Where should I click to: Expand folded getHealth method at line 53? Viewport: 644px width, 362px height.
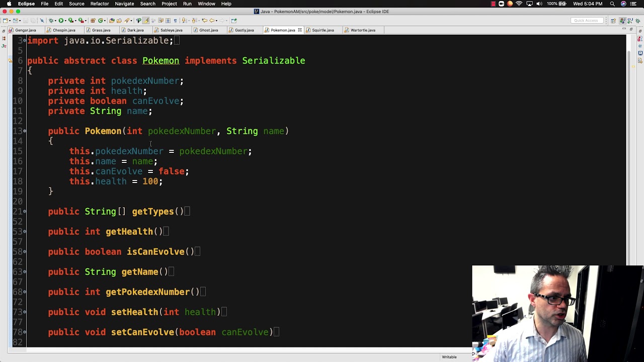pyautogui.click(x=24, y=231)
